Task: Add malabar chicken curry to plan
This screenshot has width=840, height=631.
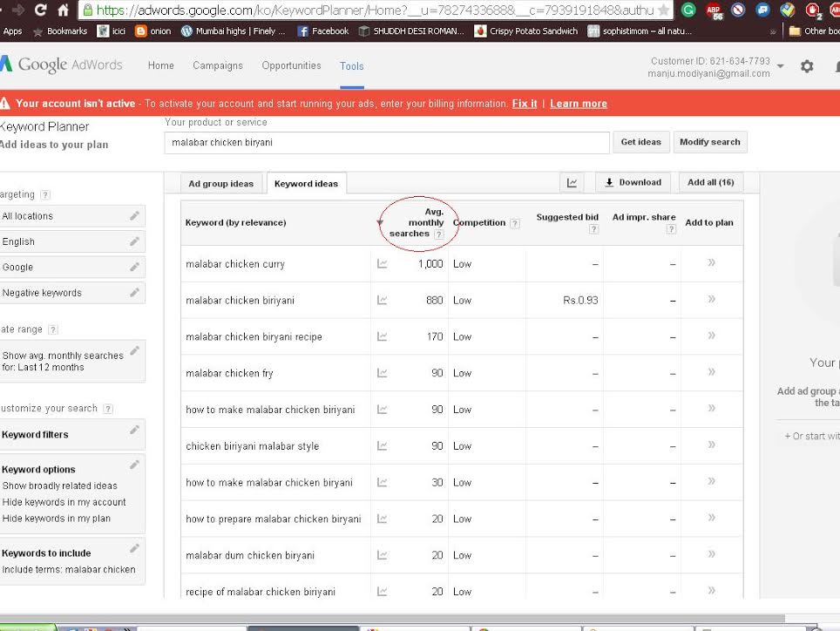Action: pyautogui.click(x=711, y=262)
